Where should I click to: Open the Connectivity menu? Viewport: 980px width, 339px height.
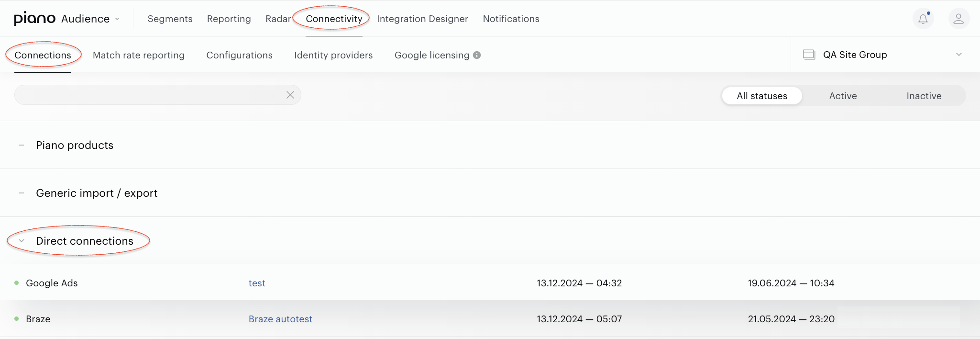click(334, 19)
